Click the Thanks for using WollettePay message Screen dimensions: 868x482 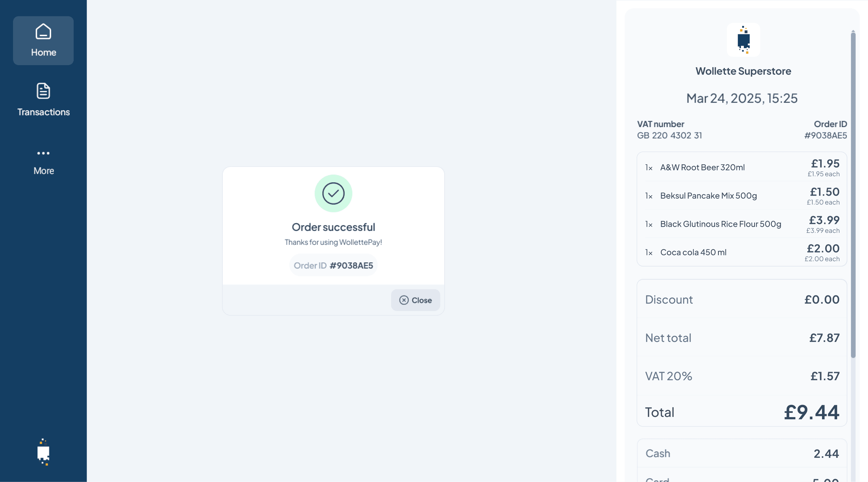click(333, 242)
